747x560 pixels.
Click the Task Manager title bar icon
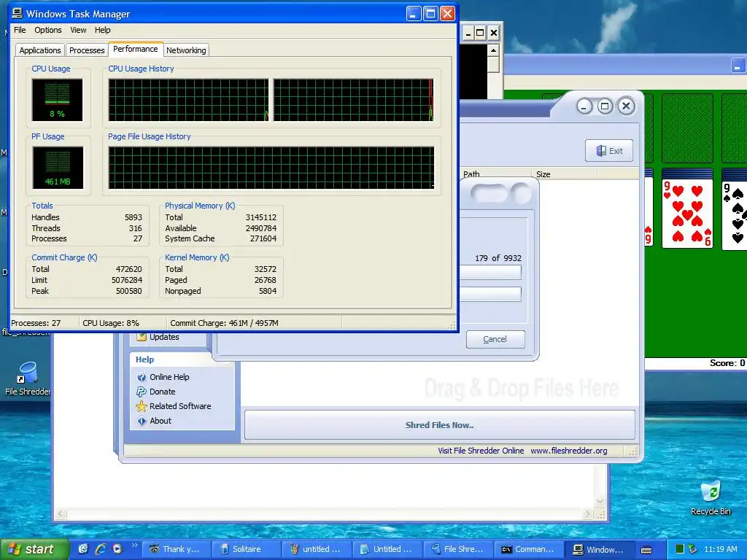(x=18, y=13)
